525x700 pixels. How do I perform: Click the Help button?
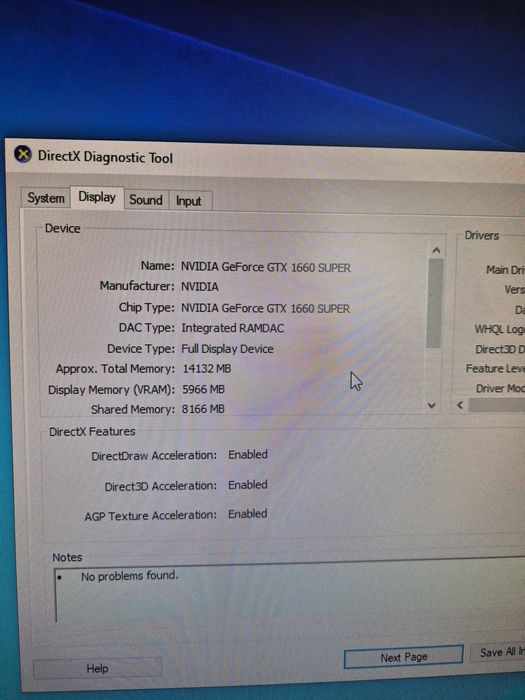pos(97,668)
